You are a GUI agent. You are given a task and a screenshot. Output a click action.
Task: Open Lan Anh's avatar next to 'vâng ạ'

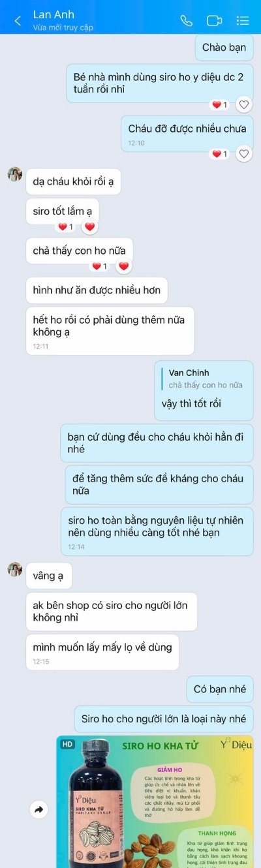click(14, 570)
